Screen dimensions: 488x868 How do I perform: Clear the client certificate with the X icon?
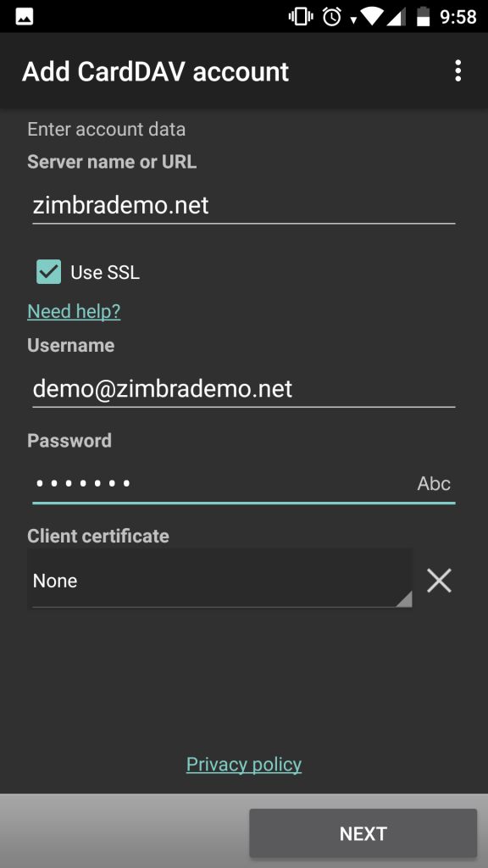pyautogui.click(x=439, y=580)
